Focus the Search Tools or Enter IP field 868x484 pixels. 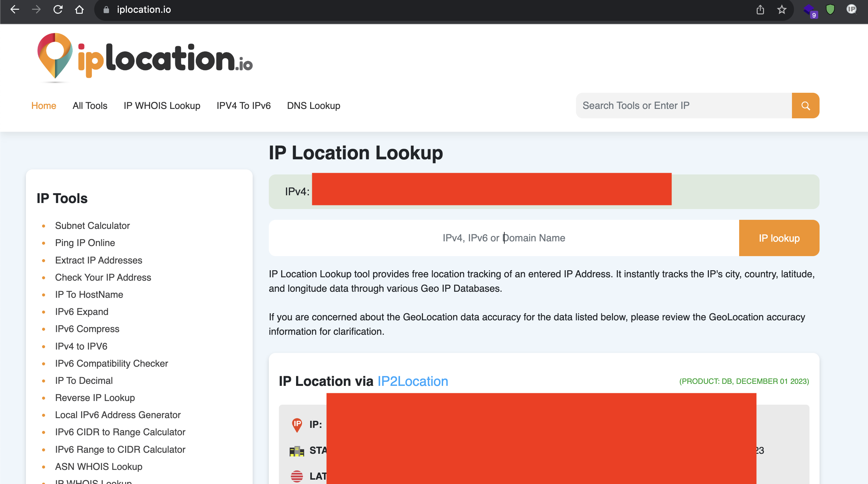(684, 106)
